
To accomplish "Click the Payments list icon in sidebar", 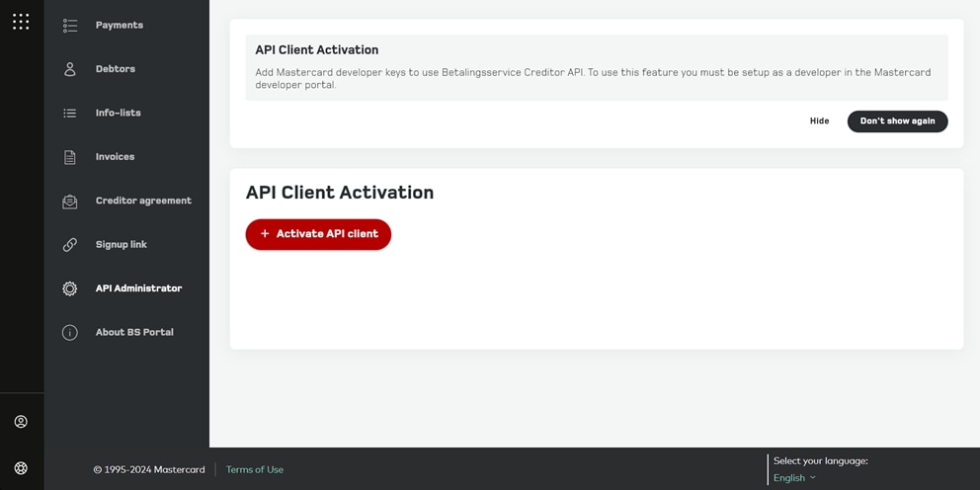I will (70, 26).
